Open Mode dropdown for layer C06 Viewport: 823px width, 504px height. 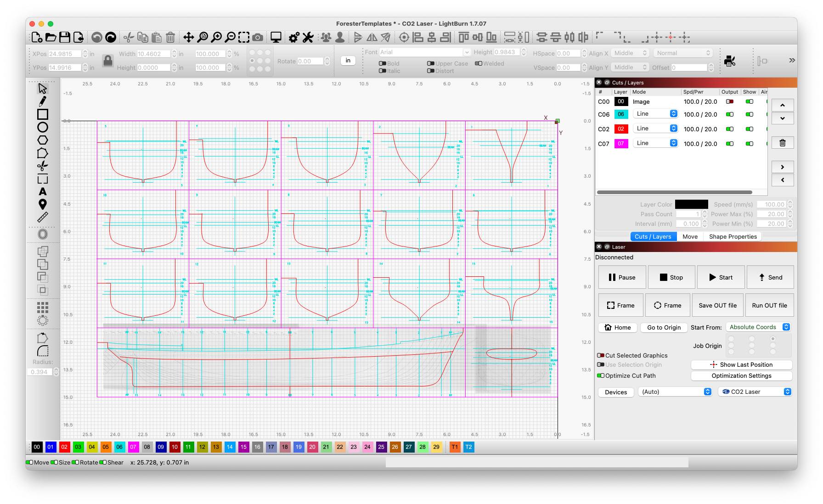point(655,114)
